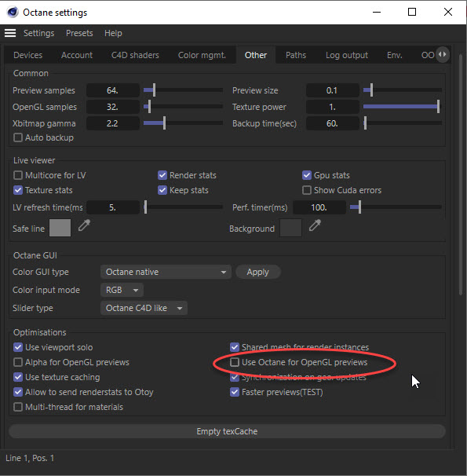Toggle the Auto backup checkbox

coord(18,137)
